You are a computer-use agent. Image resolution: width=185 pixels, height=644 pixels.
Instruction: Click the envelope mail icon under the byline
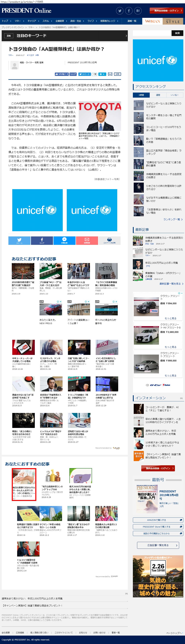110,74
